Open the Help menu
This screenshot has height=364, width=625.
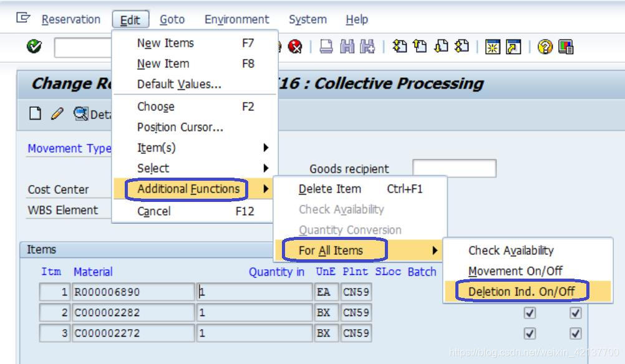point(357,19)
